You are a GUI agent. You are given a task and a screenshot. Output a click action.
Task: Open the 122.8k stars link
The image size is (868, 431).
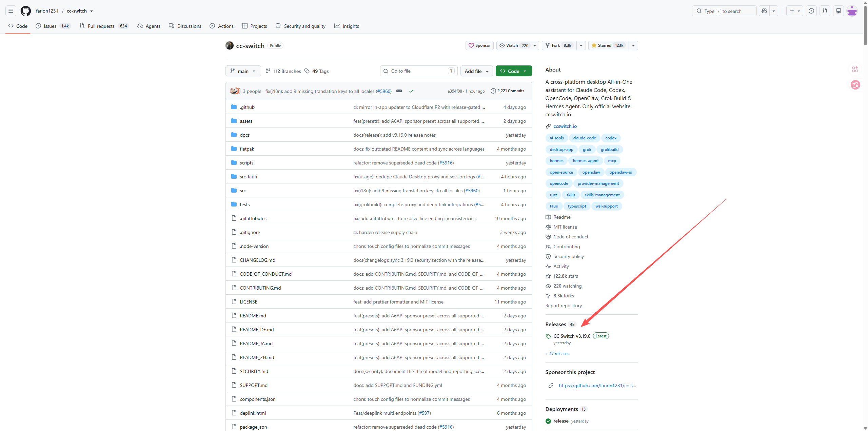566,276
